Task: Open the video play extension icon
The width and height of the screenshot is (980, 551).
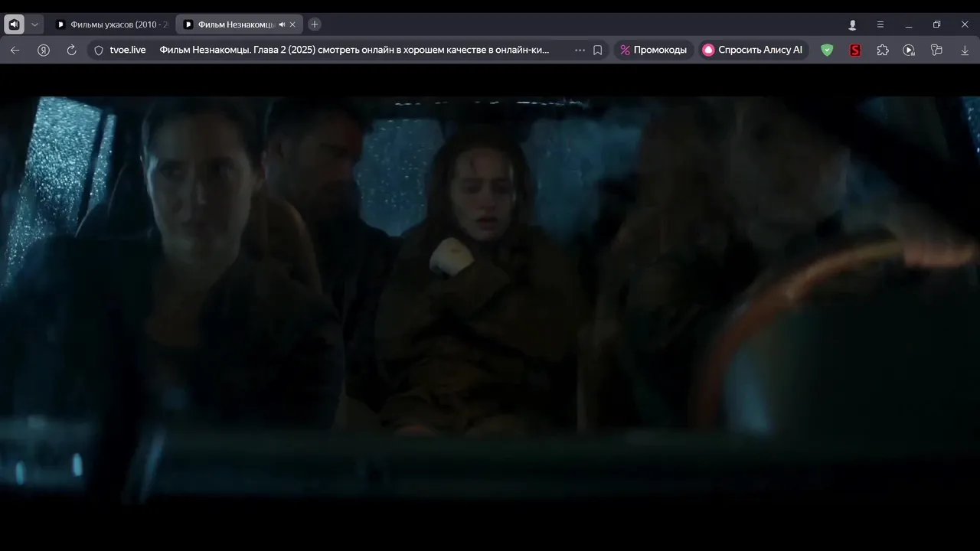Action: (x=909, y=50)
